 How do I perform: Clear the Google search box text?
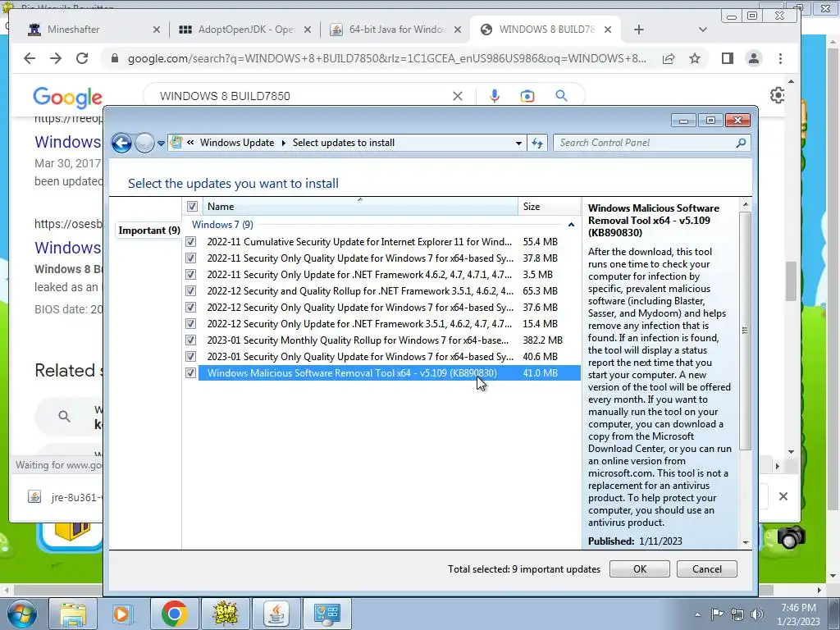point(458,96)
